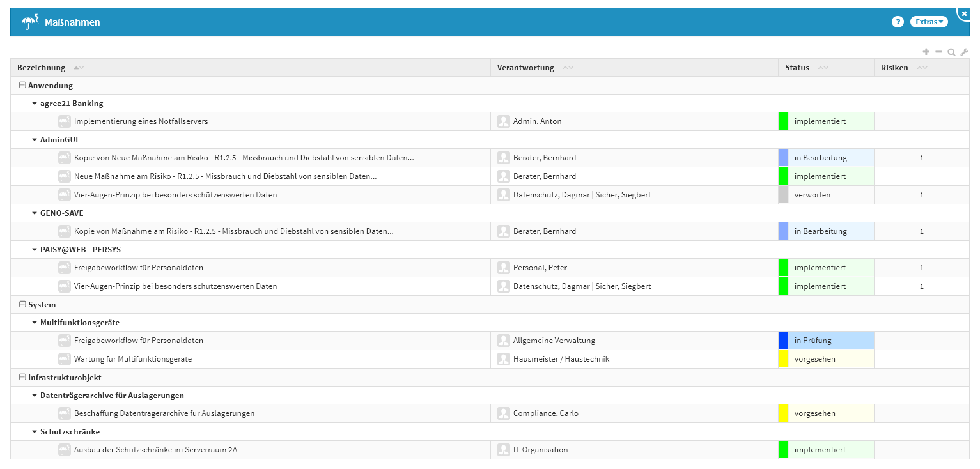Close the Maßnahmen panel
The height and width of the screenshot is (469, 980).
click(x=964, y=13)
